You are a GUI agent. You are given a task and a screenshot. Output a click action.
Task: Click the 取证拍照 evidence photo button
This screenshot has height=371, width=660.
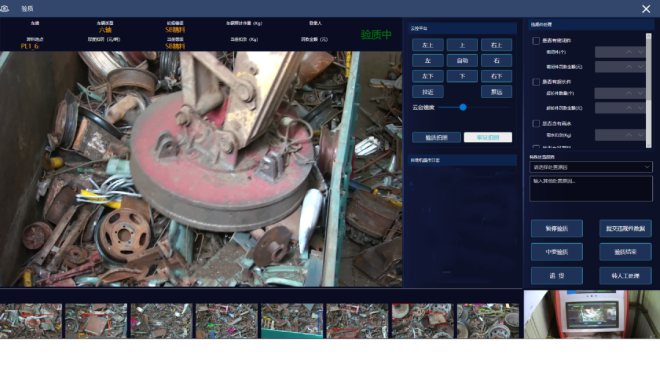click(488, 137)
